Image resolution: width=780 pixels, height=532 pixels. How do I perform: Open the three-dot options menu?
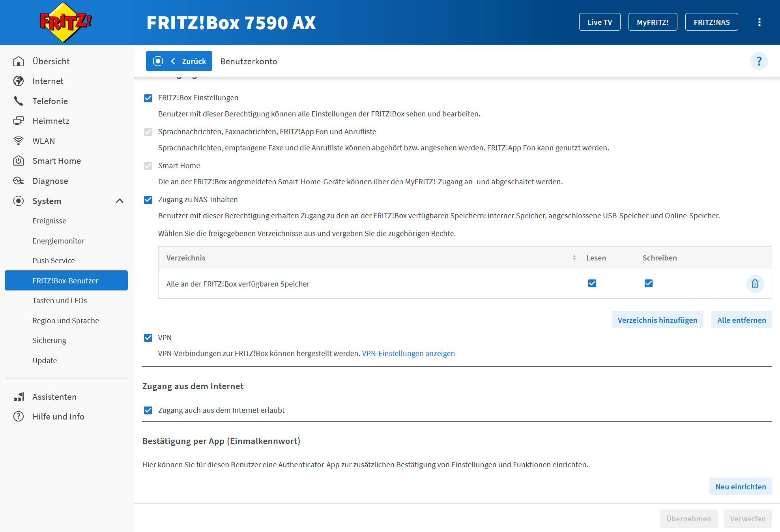(759, 22)
